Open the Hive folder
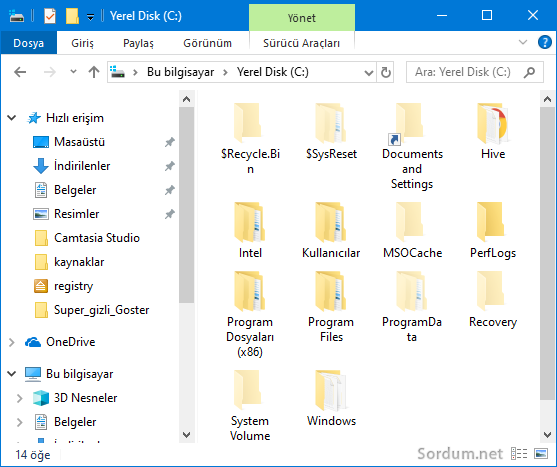Image resolution: width=557 pixels, height=467 pixels. click(493, 131)
